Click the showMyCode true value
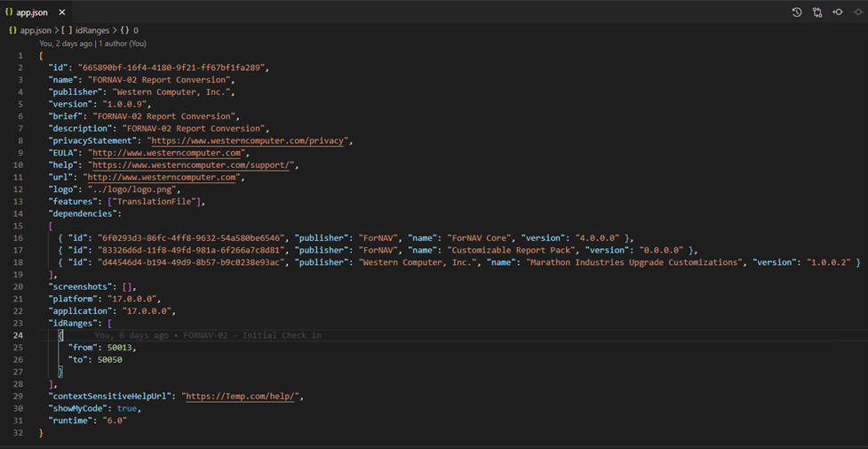Screen dimensions: 868x449 click(127, 408)
